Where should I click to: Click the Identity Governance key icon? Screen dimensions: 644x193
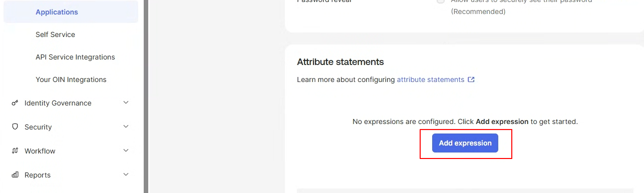[x=15, y=103]
